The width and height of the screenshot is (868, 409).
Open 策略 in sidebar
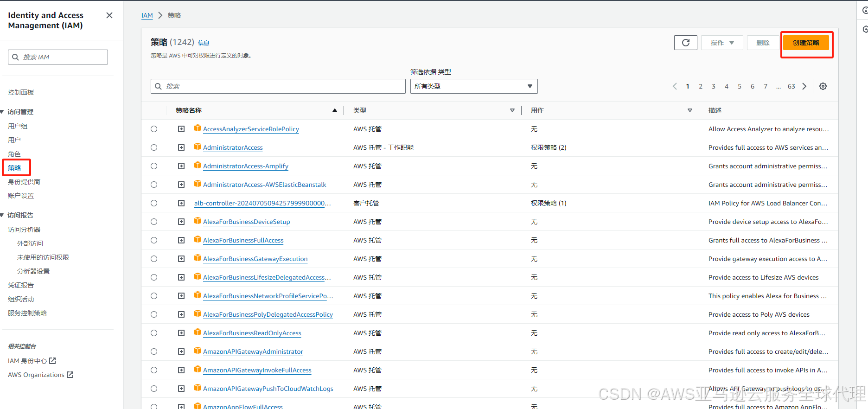(14, 168)
